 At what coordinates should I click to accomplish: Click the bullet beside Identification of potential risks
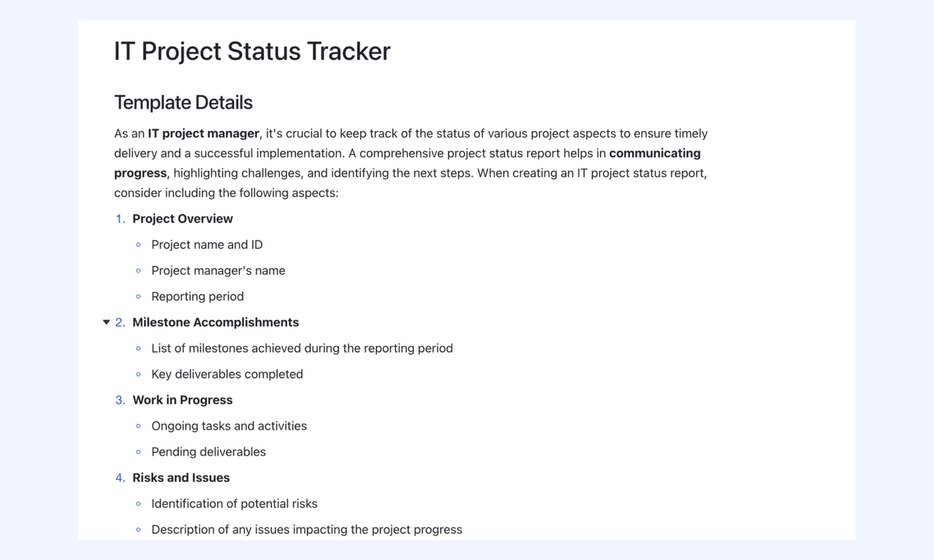coord(138,504)
